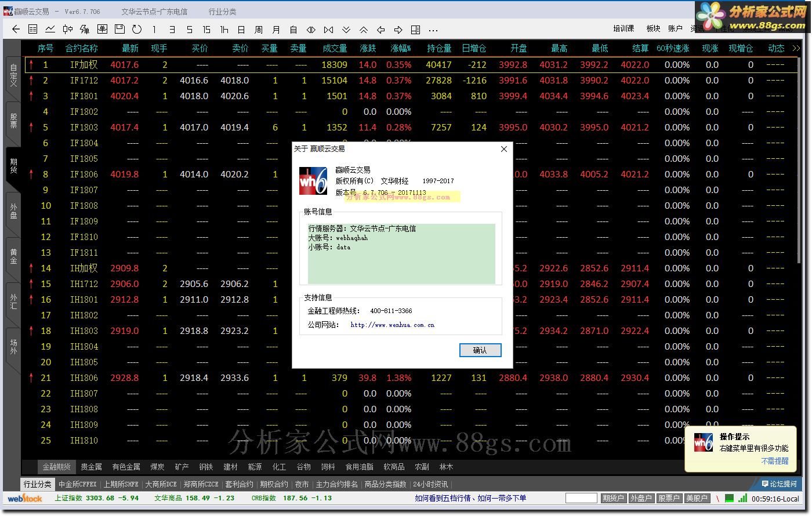Open the 中金所CFFEX exchange tab
This screenshot has width=812, height=516.
click(78, 484)
